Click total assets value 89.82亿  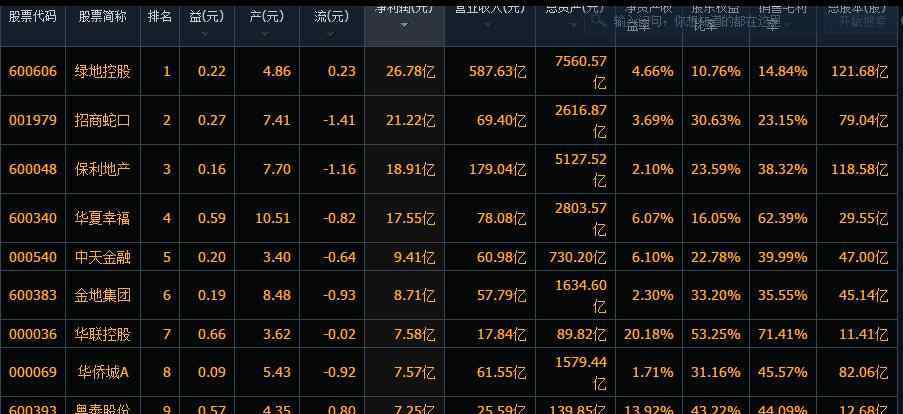click(582, 334)
